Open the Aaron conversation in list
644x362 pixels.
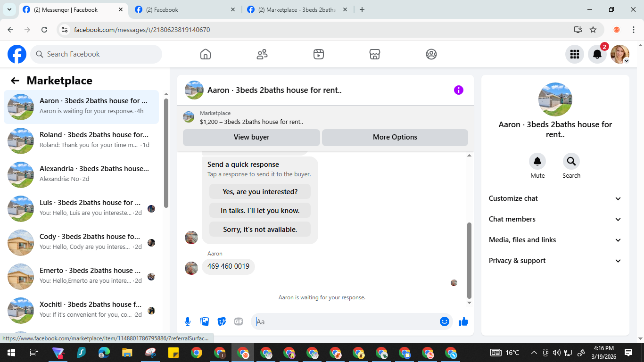(81, 107)
